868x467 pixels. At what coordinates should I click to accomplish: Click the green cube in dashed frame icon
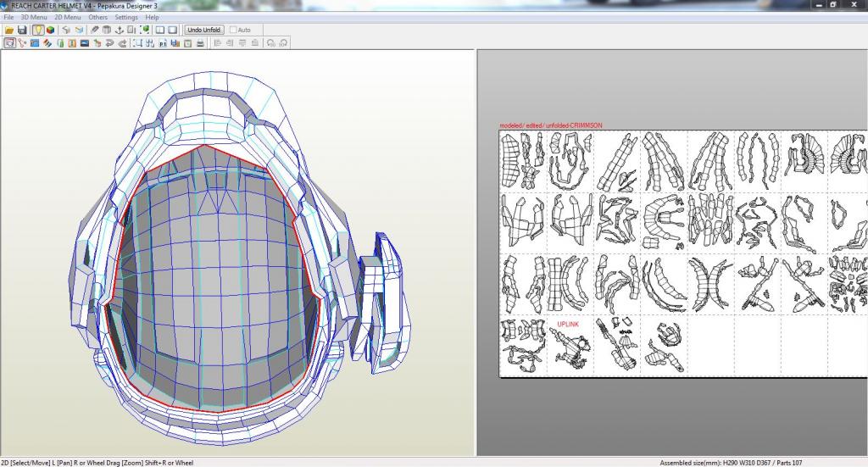click(x=144, y=30)
